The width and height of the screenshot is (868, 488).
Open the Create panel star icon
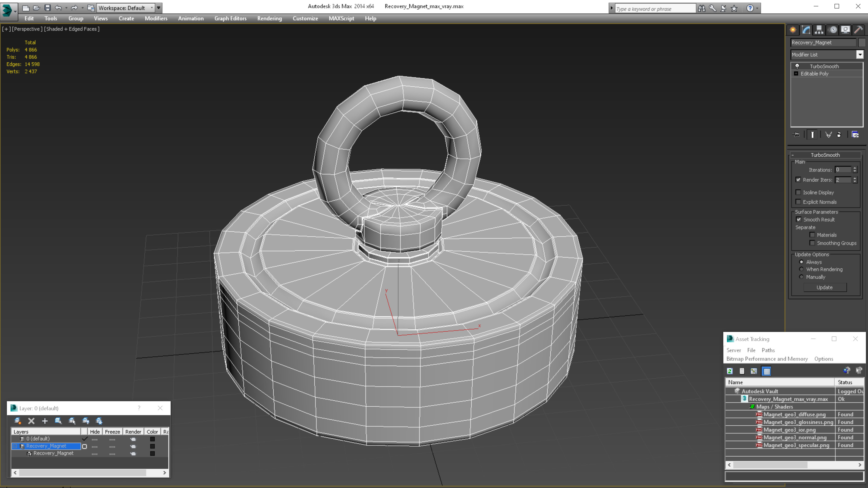793,30
